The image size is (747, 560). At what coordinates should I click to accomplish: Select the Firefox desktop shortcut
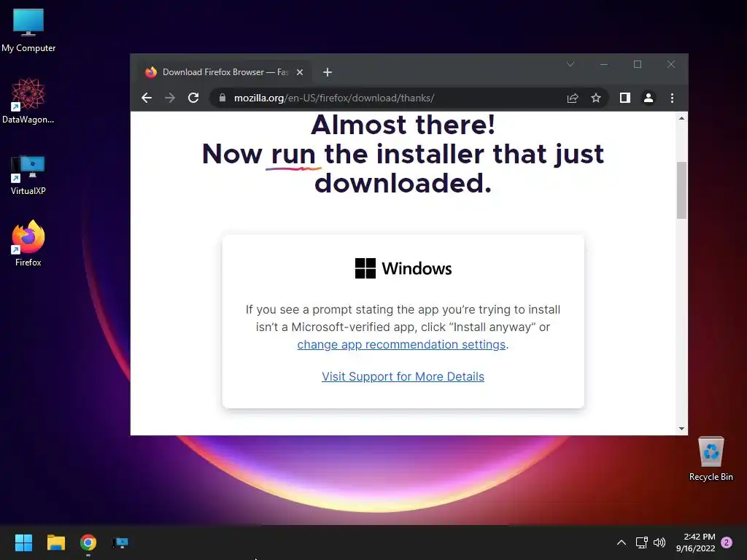pyautogui.click(x=28, y=244)
